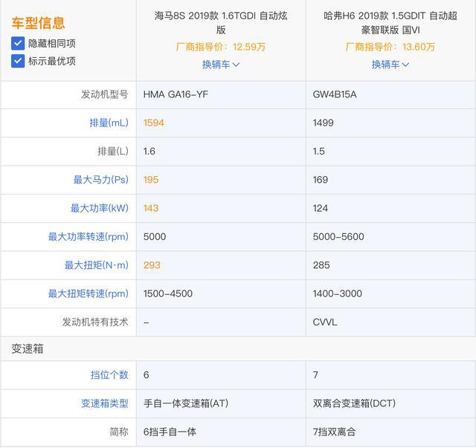Click the 挡位个数 parameter link

[x=109, y=375]
